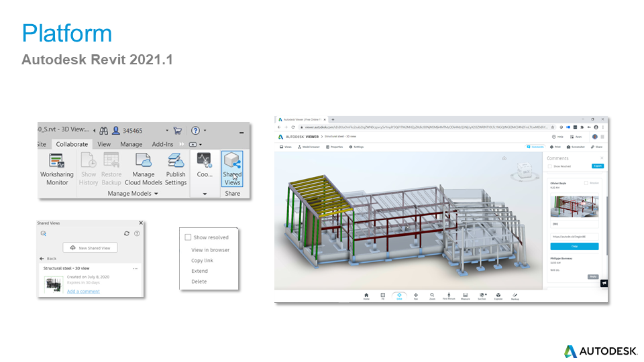Toggle Show Resolved in Comments panel
The height and width of the screenshot is (362, 644).
[549, 166]
